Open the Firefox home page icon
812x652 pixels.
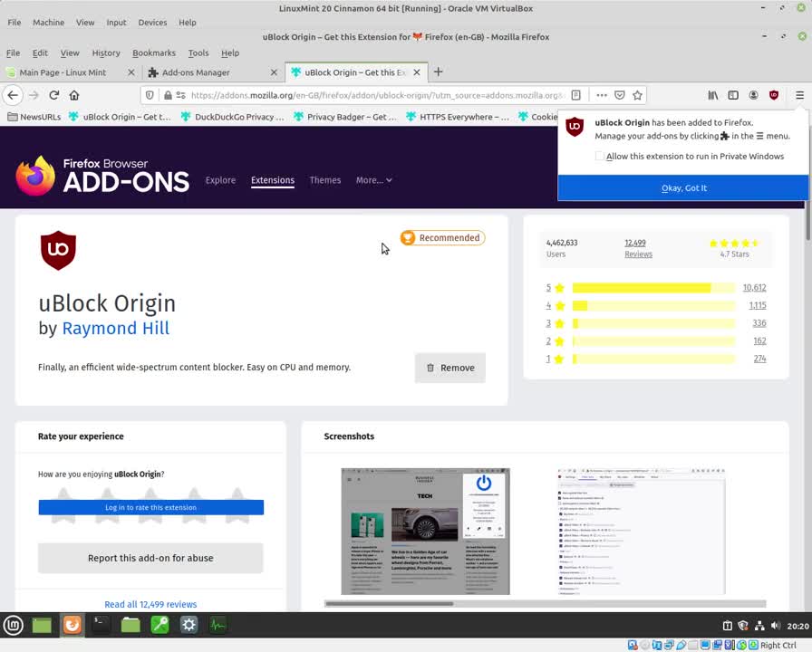pyautogui.click(x=74, y=95)
